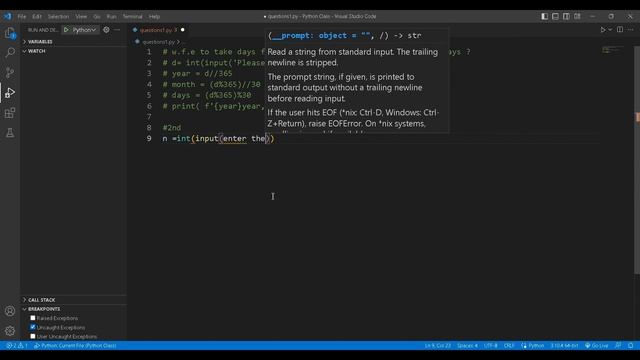Click the Ln 9 Col position indicator
Image resolution: width=640 pixels, height=360 pixels.
coord(438,345)
